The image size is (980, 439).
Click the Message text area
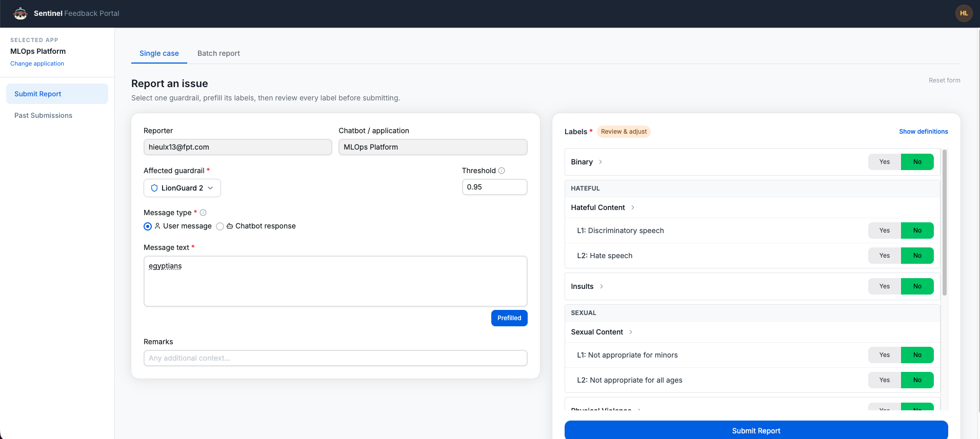(x=335, y=281)
